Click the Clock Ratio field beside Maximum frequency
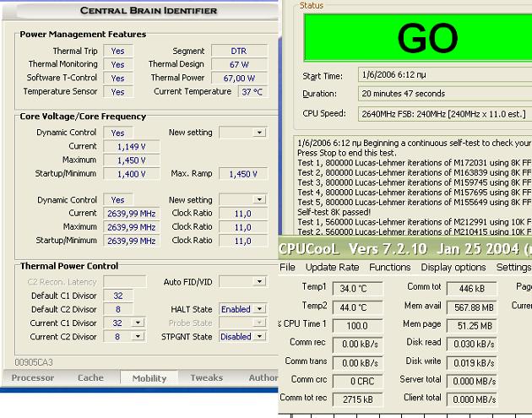532x418 pixels. coord(243,227)
